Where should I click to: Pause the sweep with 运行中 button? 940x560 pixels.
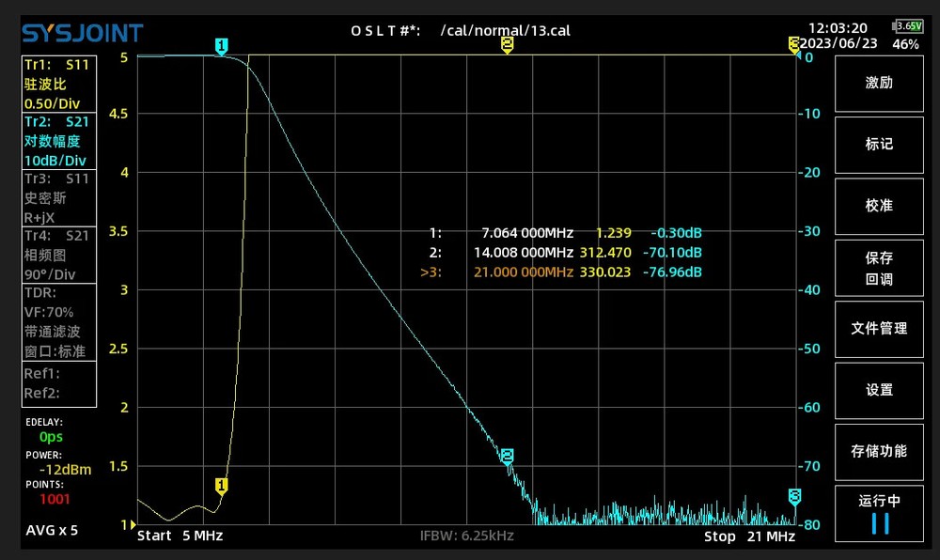[879, 514]
